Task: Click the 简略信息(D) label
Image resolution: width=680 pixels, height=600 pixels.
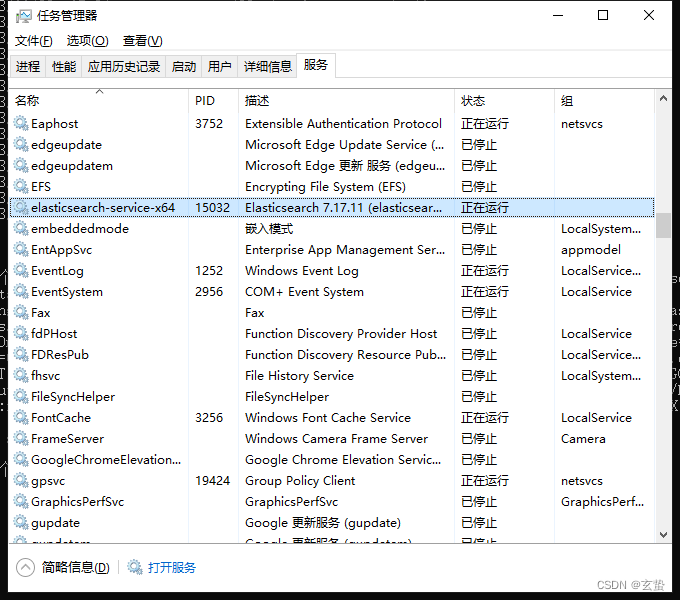Action: pyautogui.click(x=75, y=567)
